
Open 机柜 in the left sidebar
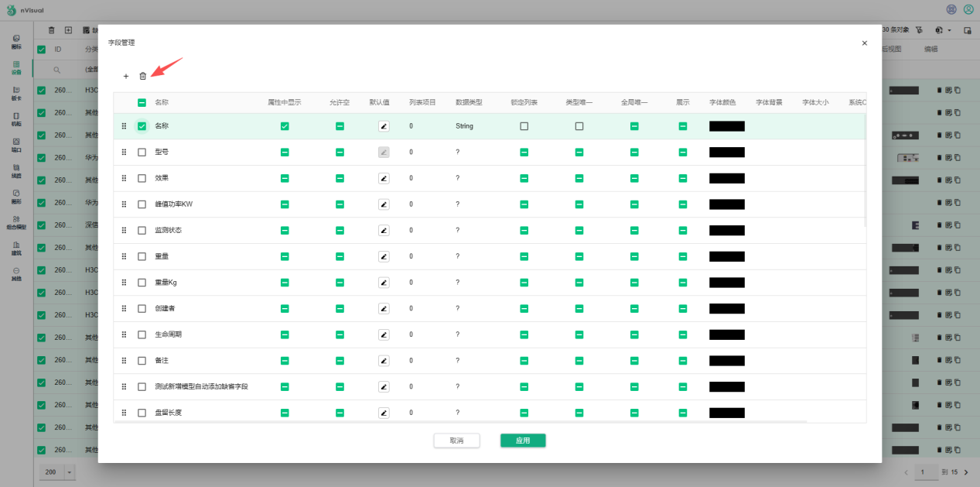tap(16, 119)
